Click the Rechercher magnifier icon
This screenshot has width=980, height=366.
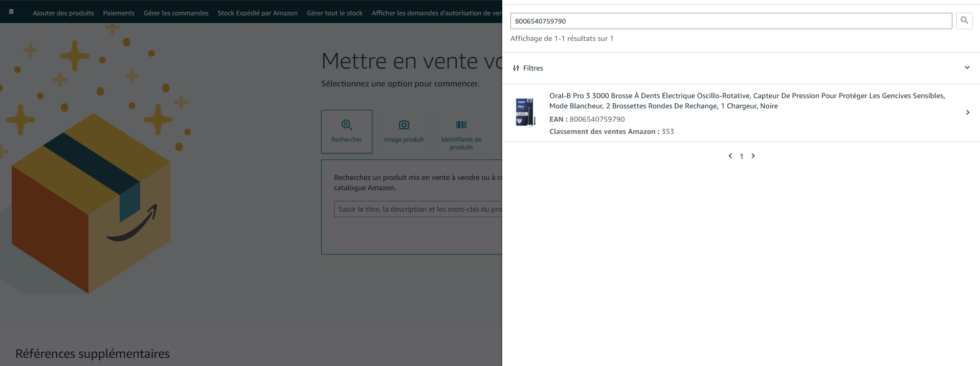click(x=347, y=124)
